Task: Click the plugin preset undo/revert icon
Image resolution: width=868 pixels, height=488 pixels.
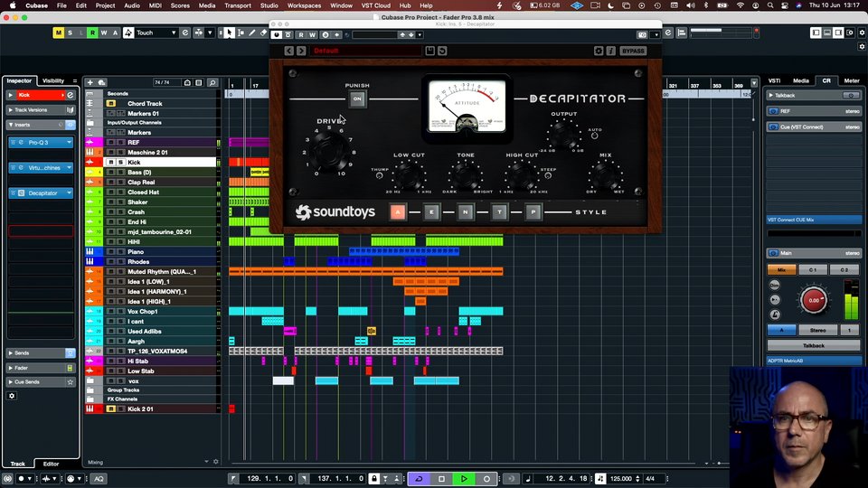Action: point(442,51)
